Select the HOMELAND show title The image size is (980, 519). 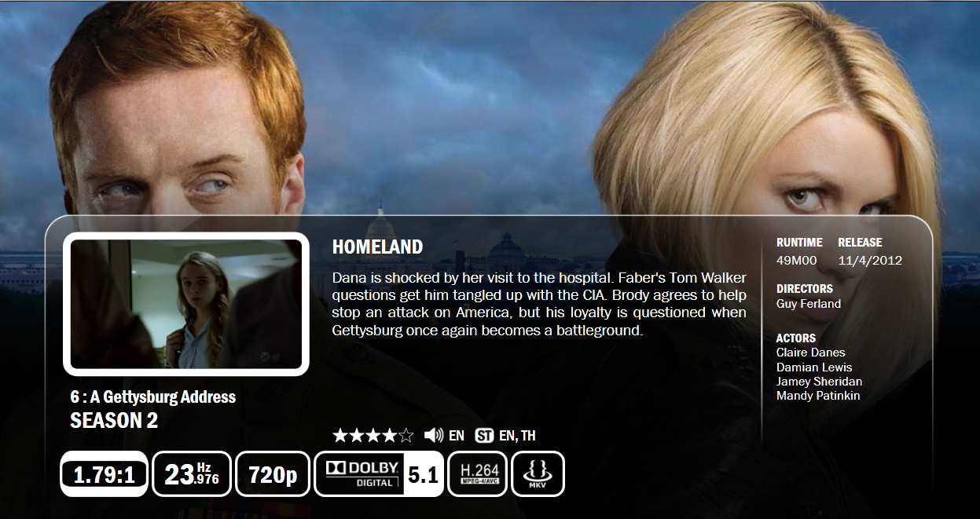(378, 247)
